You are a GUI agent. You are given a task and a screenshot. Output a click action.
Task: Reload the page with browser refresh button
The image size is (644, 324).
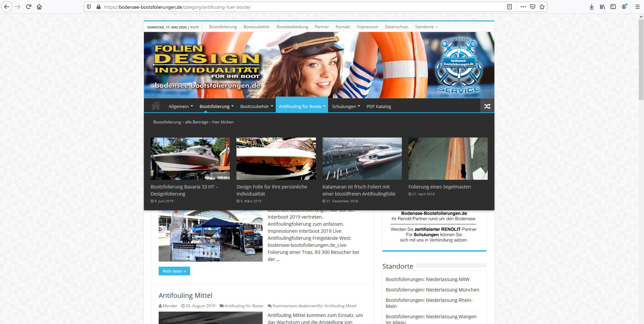[29, 7]
